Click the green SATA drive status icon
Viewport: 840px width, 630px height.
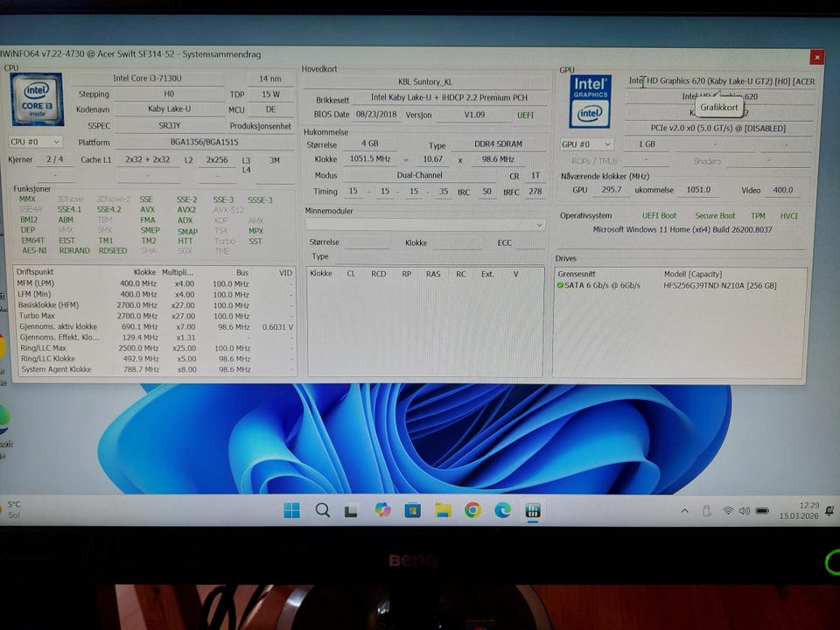560,285
